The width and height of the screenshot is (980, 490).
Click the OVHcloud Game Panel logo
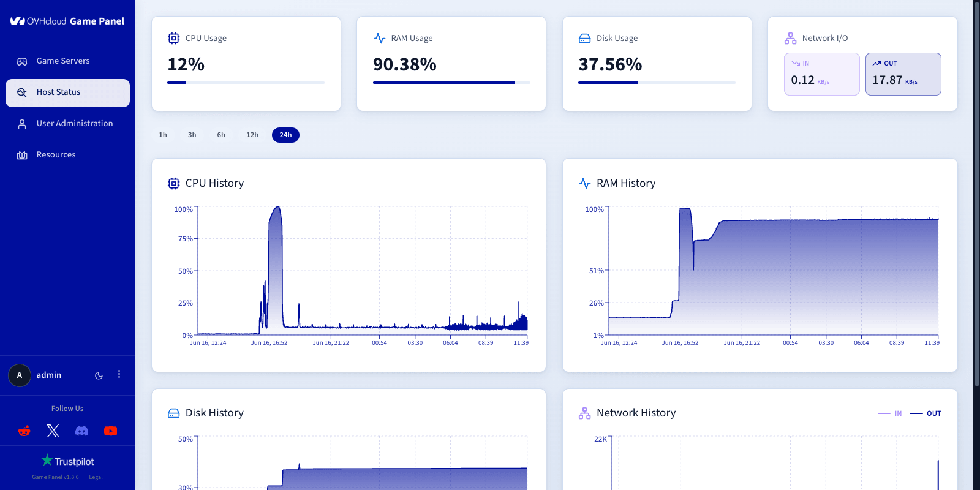(67, 21)
